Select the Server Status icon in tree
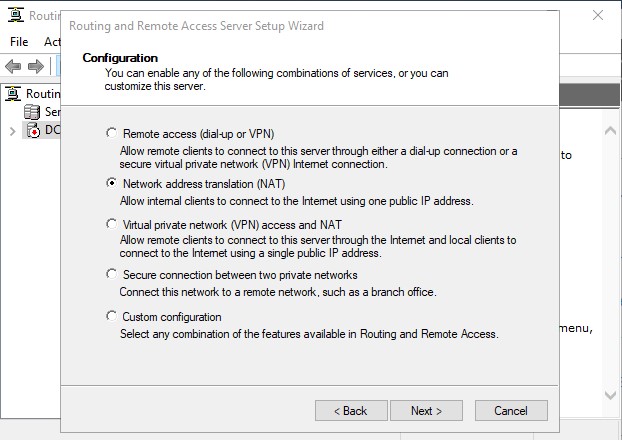The width and height of the screenshot is (622, 440). coord(32,112)
